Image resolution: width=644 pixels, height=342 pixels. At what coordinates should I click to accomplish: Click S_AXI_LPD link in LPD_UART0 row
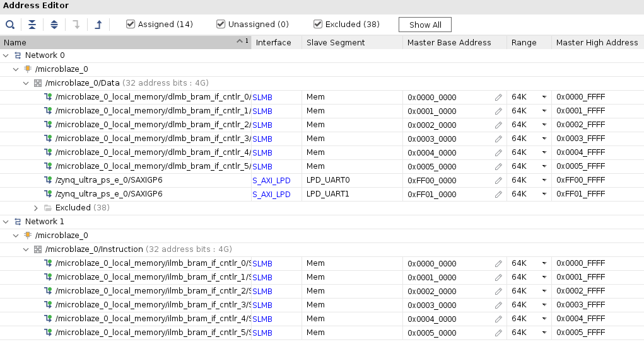271,181
